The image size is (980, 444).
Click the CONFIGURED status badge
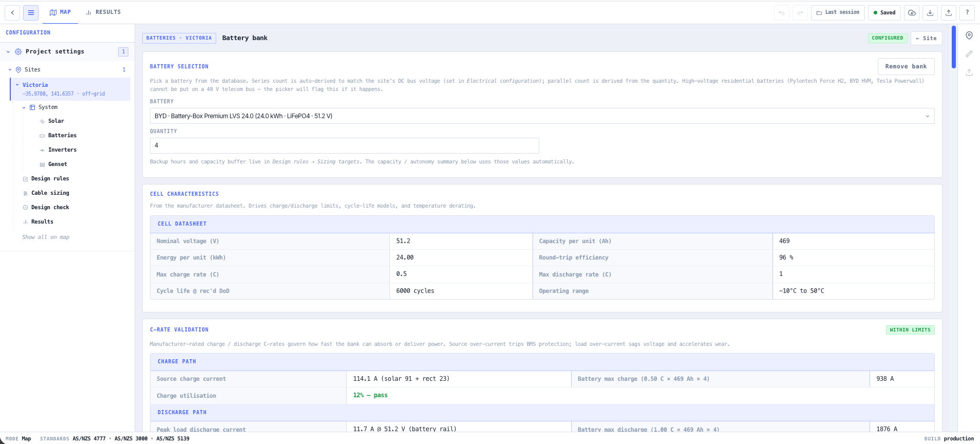[887, 38]
